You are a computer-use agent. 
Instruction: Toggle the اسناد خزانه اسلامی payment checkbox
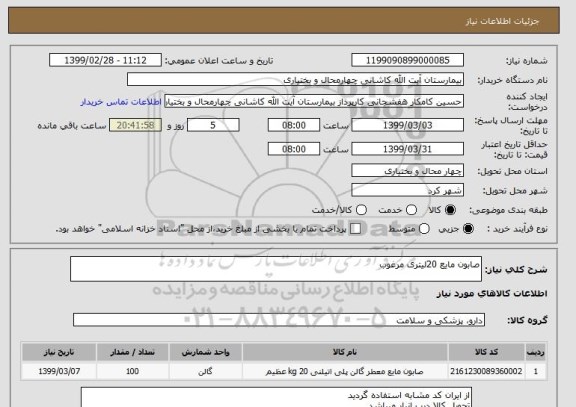(x=355, y=229)
